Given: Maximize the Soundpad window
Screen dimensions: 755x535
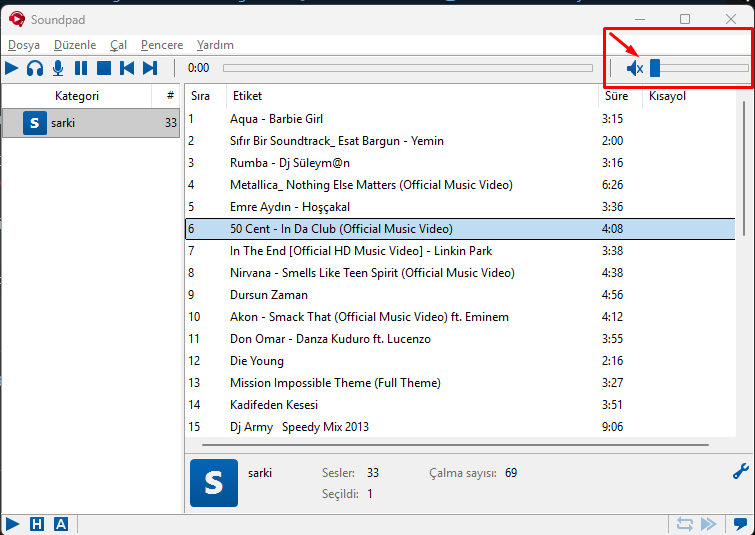Looking at the screenshot, I should [x=685, y=19].
